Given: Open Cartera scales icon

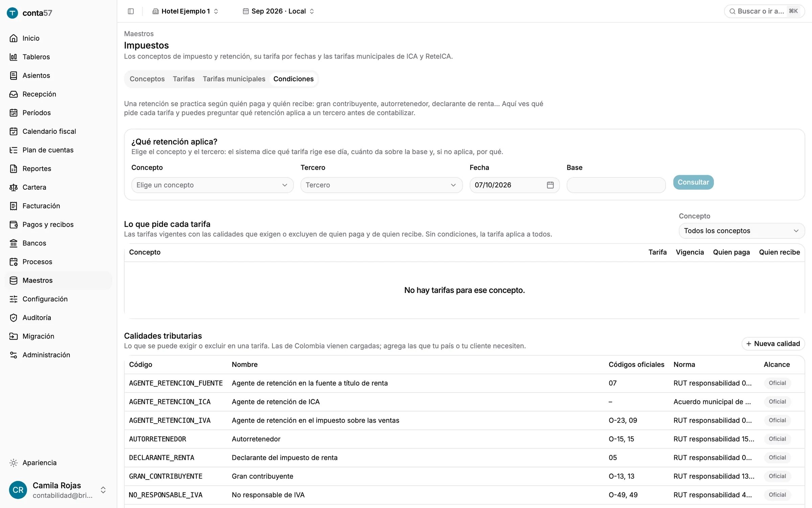Looking at the screenshot, I should tap(14, 187).
